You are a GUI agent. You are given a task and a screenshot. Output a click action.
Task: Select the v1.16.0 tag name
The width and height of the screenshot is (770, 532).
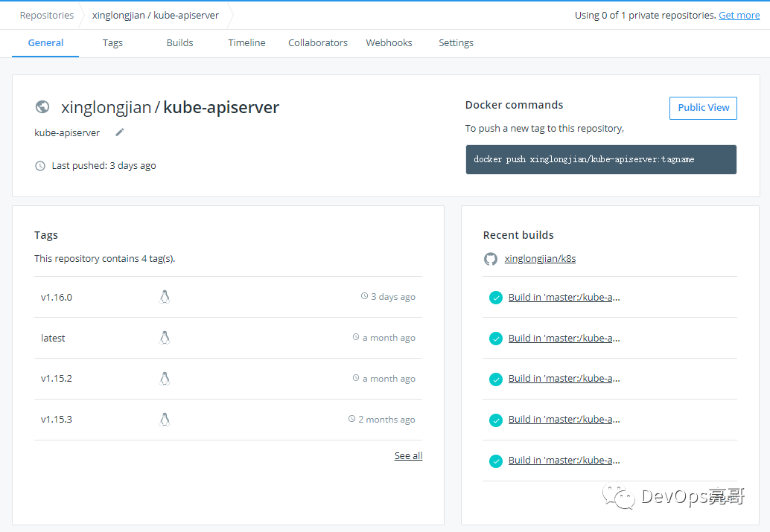coord(57,297)
